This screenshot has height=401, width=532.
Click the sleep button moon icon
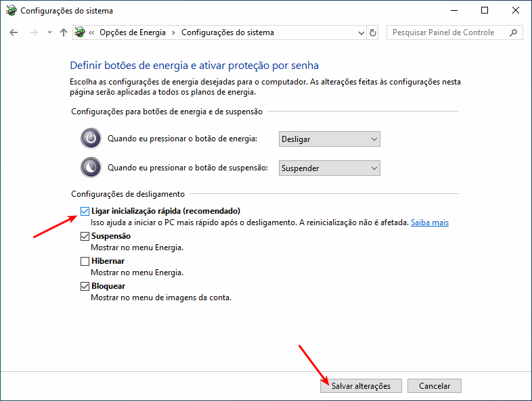[x=91, y=168]
